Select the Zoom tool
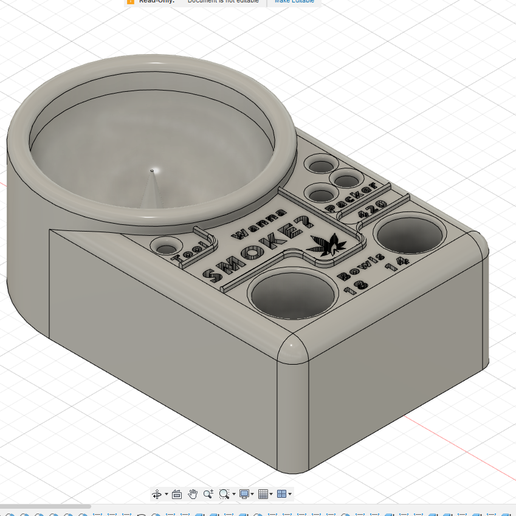 tap(208, 494)
